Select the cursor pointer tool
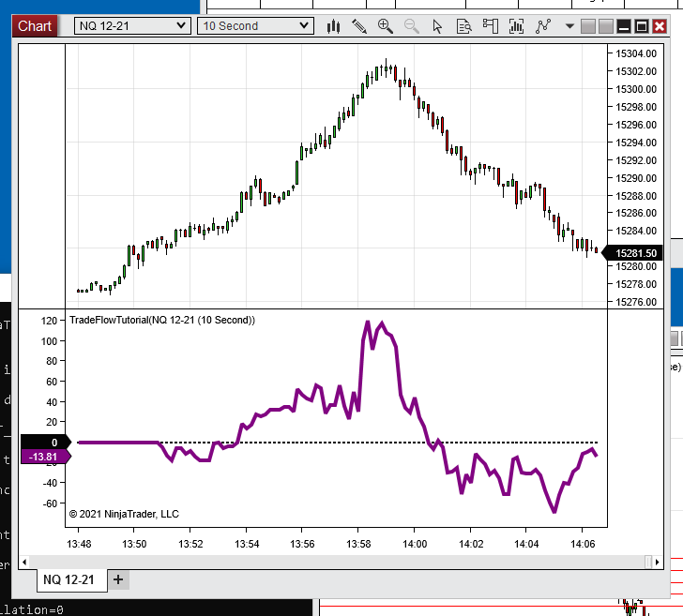Viewport: 683px width, 616px height. click(437, 26)
